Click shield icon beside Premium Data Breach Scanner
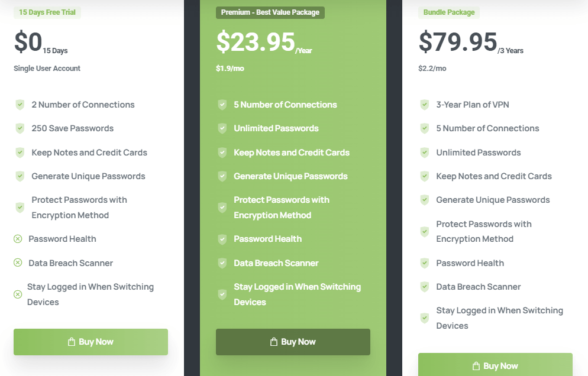588x376 pixels. point(222,263)
